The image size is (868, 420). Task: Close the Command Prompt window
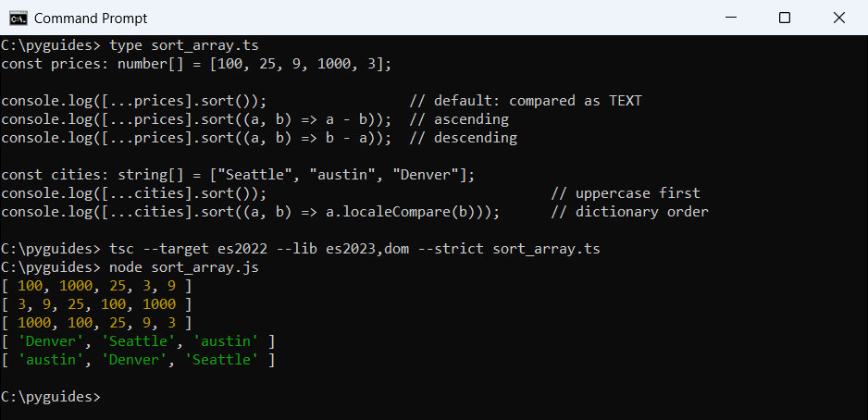838,19
